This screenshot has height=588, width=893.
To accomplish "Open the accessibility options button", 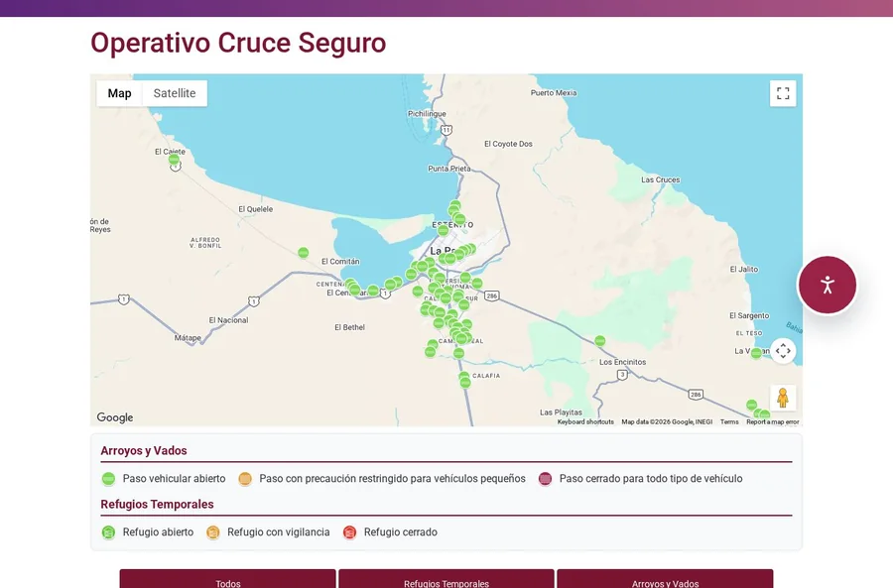I will pos(828,285).
